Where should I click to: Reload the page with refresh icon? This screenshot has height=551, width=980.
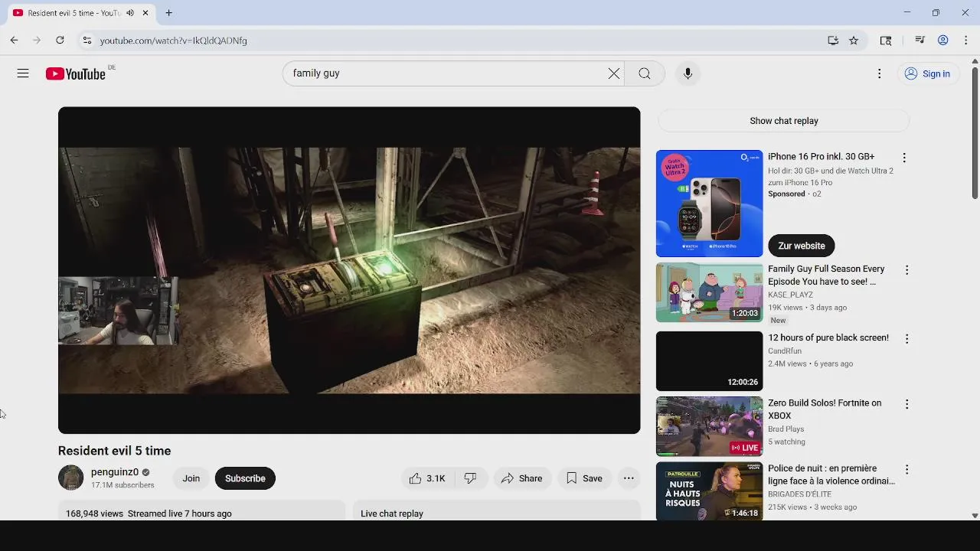click(x=60, y=41)
